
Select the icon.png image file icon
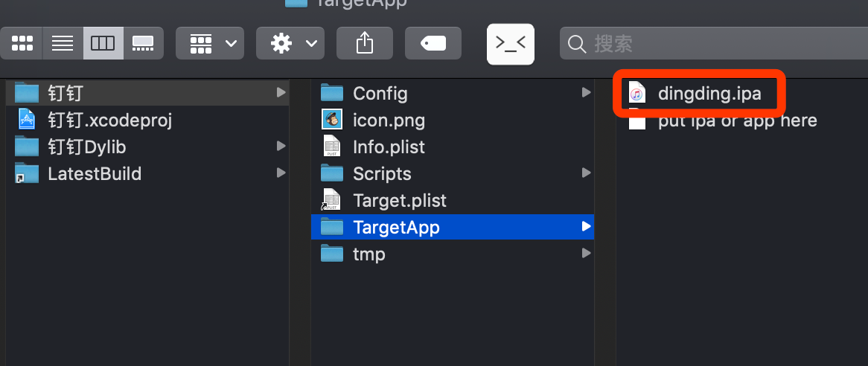(332, 120)
